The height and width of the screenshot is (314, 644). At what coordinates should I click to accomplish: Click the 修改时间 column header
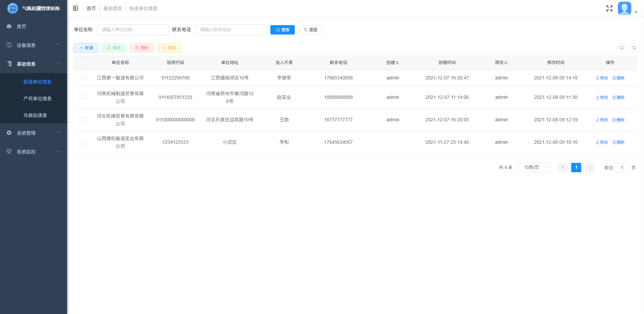click(x=556, y=62)
